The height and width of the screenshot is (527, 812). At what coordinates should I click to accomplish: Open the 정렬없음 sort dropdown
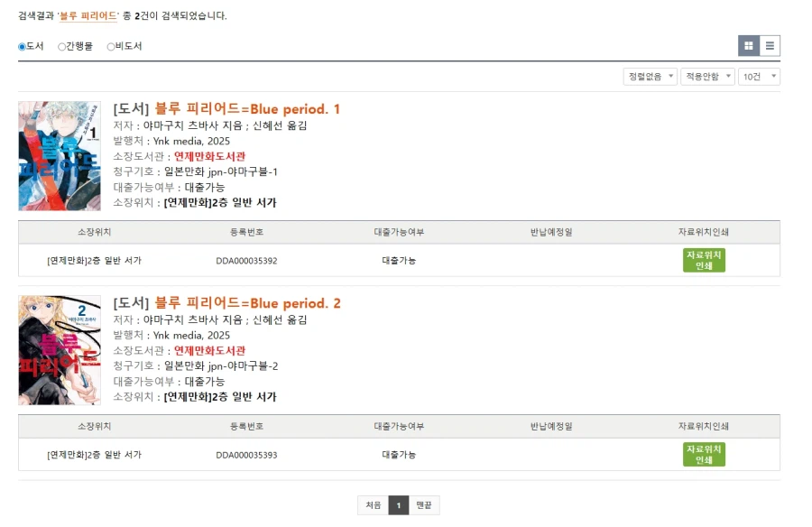coord(650,76)
